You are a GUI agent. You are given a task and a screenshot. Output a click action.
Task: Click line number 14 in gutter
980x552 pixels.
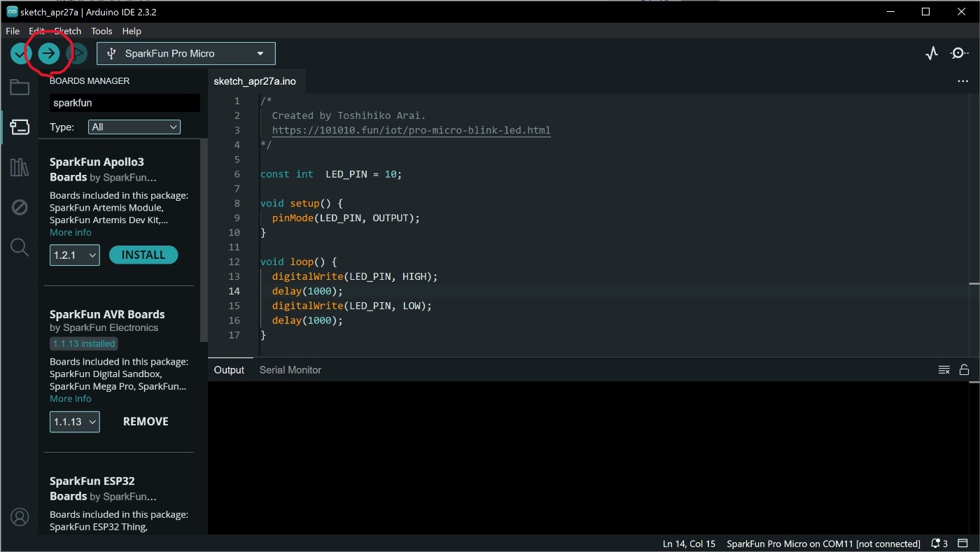click(234, 291)
